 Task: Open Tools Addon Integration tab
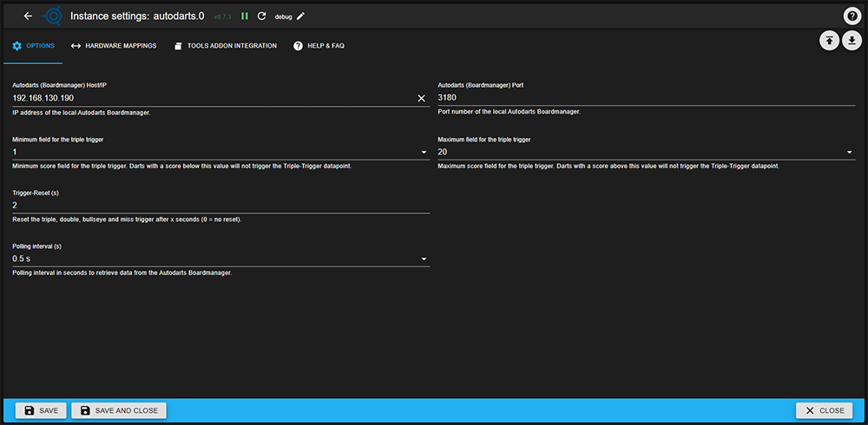click(x=225, y=46)
